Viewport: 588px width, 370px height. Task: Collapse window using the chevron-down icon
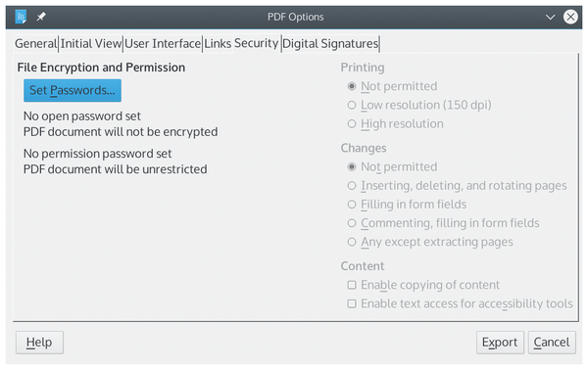tap(550, 17)
